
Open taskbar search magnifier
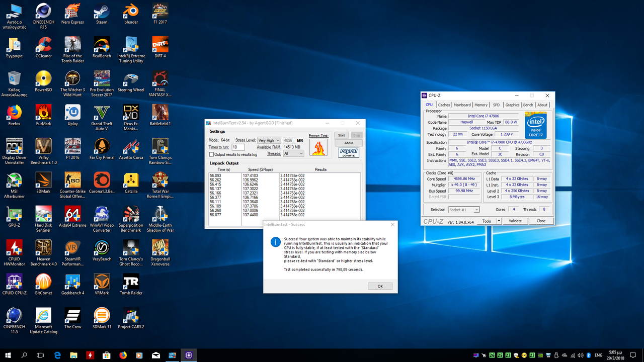24,355
